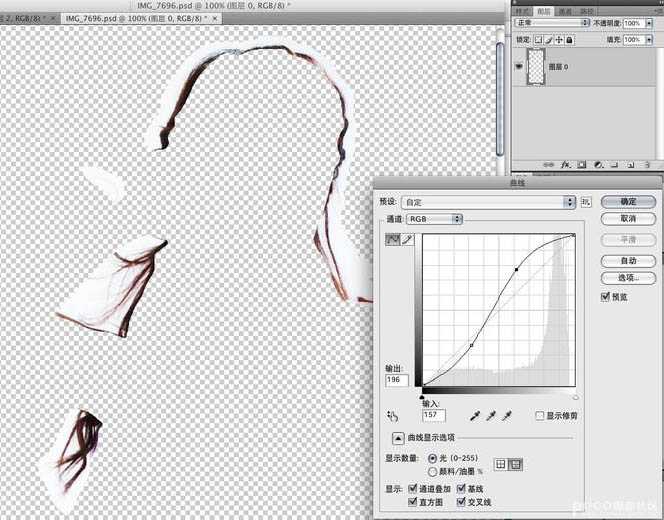This screenshot has height=520, width=664.
Task: Select the edit-points curve tool
Action: coord(393,240)
